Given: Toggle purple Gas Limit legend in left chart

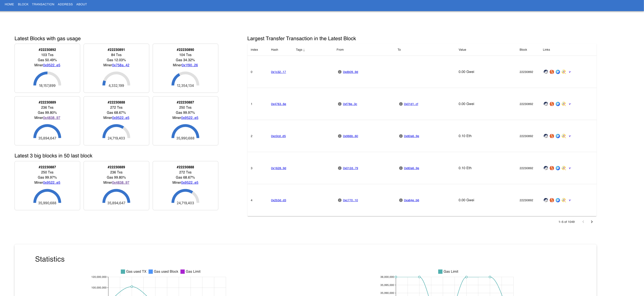Looking at the screenshot, I should coord(190,271).
